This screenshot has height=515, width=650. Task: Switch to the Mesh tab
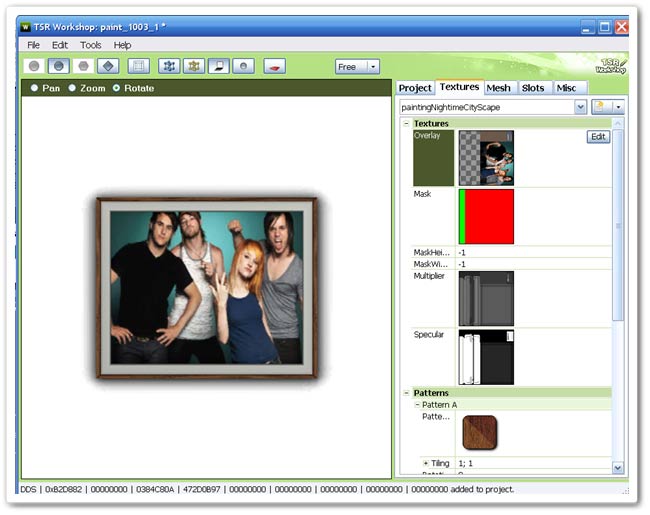[498, 88]
